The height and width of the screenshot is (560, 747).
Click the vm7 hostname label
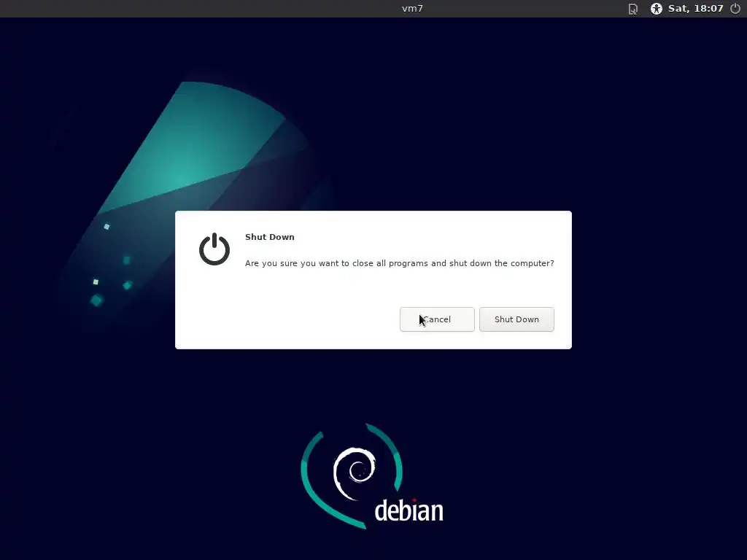412,9
